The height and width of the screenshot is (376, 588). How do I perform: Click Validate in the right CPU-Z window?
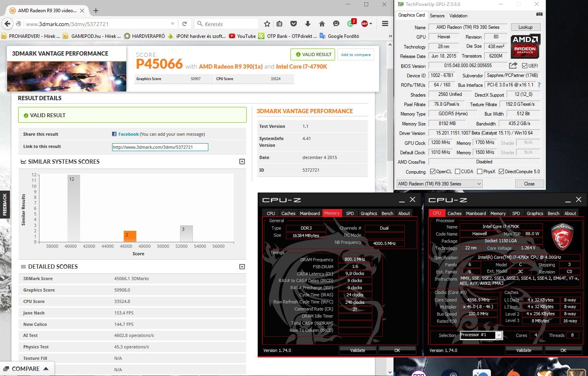(524, 350)
